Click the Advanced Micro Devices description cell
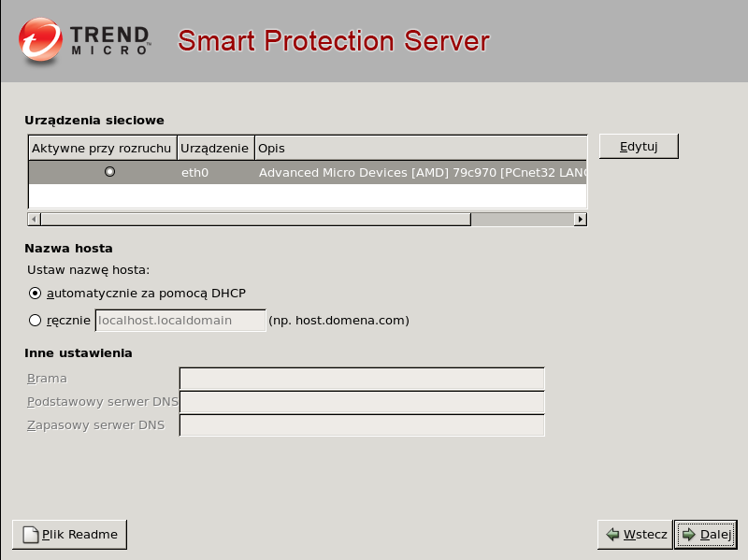The image size is (748, 560). 422,172
